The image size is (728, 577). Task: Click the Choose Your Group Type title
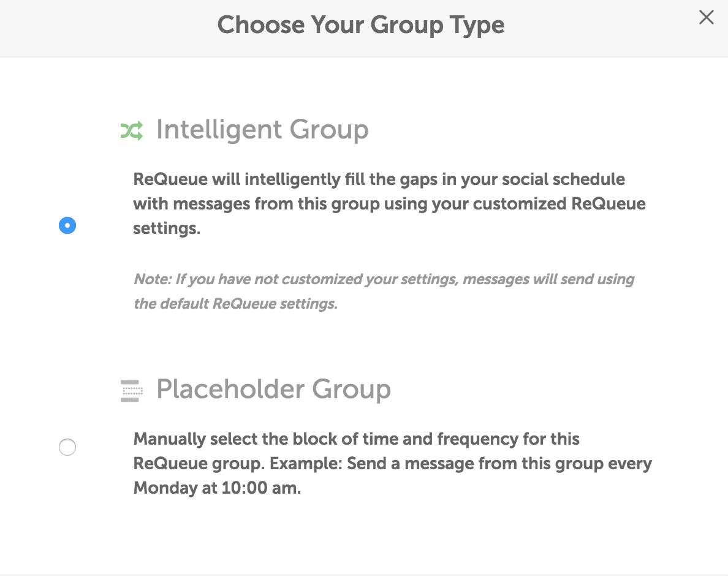[x=361, y=25]
